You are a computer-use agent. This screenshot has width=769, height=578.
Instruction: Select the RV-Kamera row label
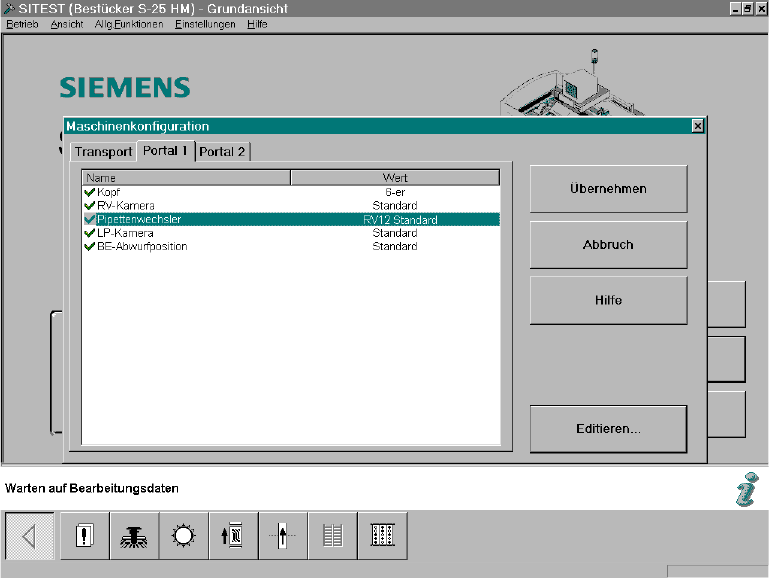126,205
